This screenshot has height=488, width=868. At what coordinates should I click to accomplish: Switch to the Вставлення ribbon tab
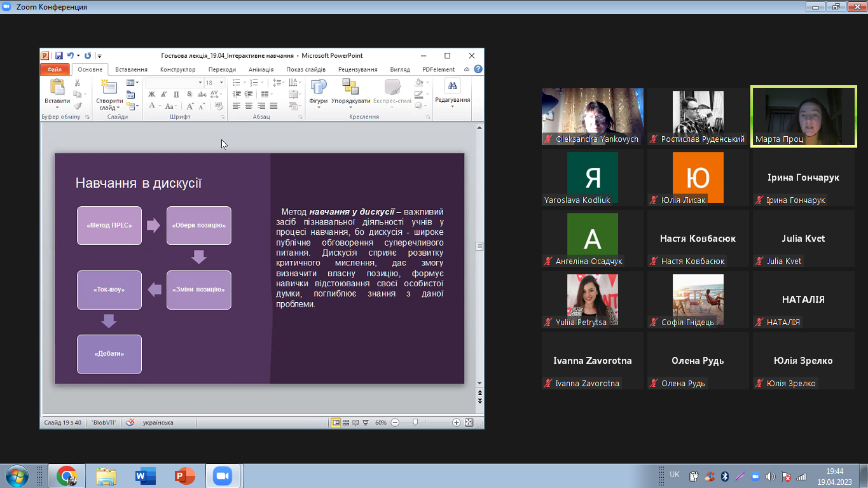tap(131, 69)
